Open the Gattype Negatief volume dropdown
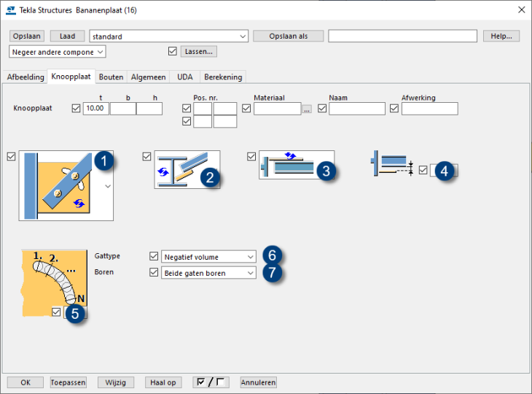The image size is (532, 394). [x=209, y=257]
